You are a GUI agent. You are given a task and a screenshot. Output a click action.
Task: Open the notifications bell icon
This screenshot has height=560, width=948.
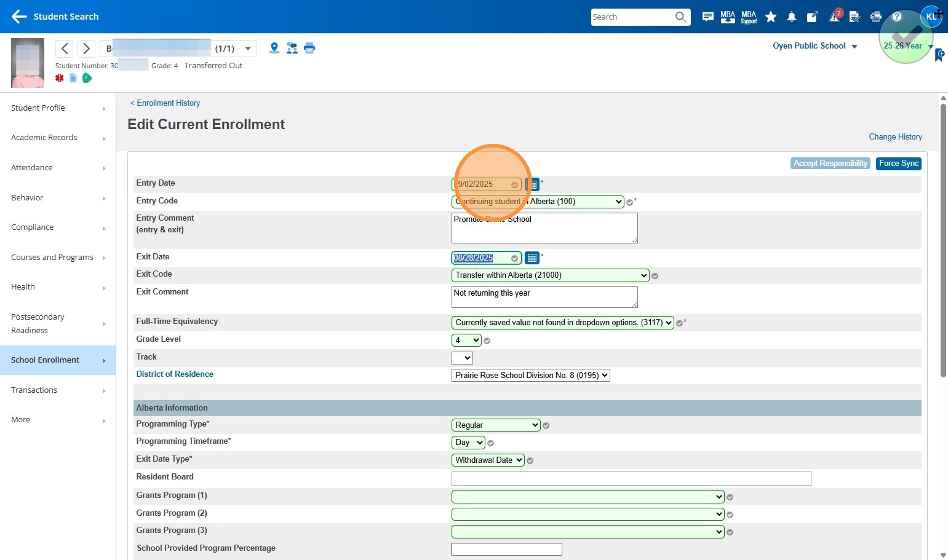tap(792, 17)
